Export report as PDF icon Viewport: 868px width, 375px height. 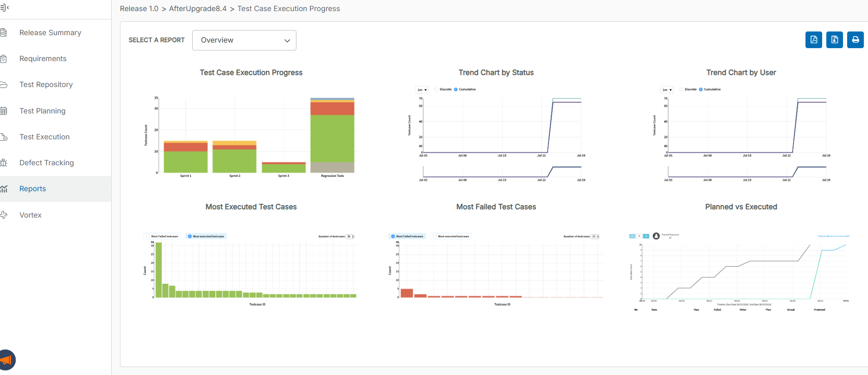tap(813, 40)
